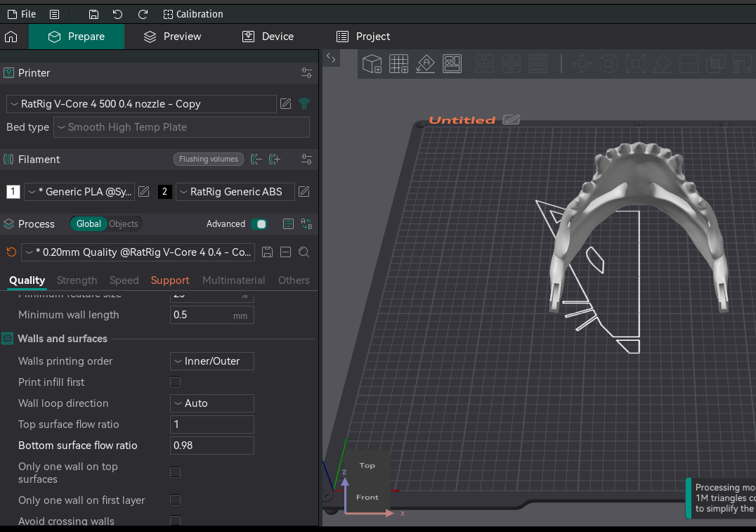
Task: Open the Bed type dropdown
Action: pyautogui.click(x=181, y=127)
